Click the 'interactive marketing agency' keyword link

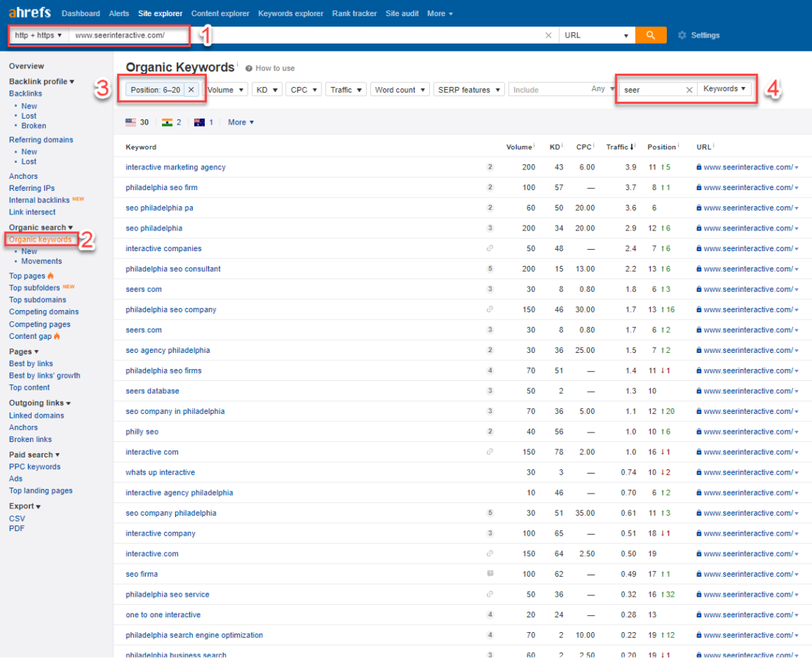[175, 167]
